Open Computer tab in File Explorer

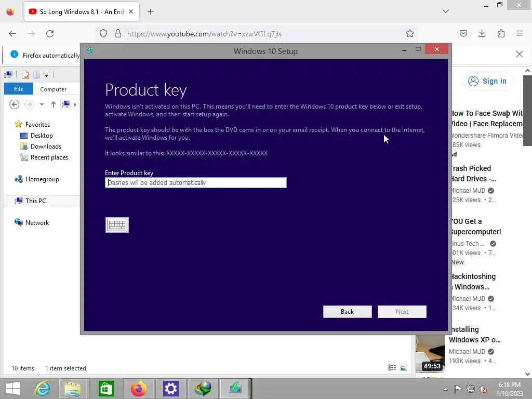pyautogui.click(x=54, y=89)
